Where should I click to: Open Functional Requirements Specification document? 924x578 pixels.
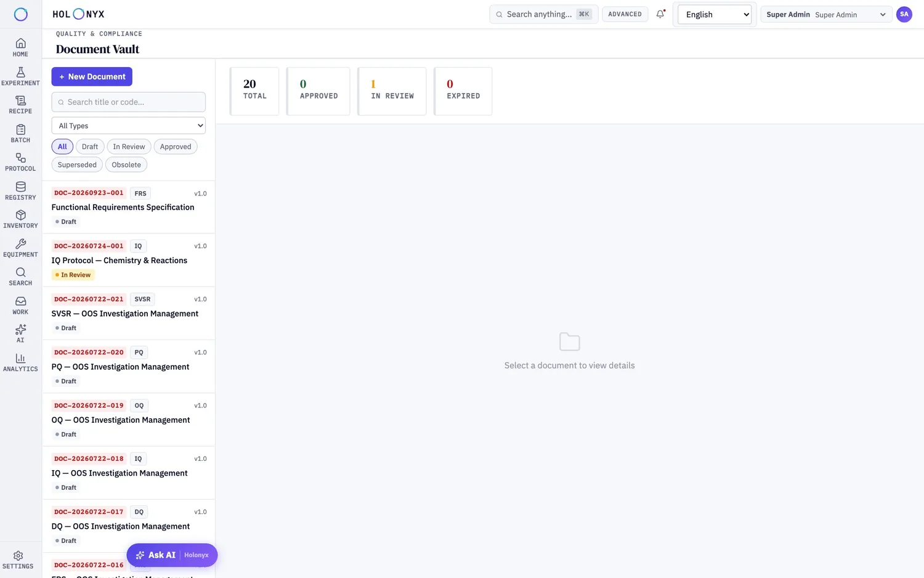[x=128, y=207]
